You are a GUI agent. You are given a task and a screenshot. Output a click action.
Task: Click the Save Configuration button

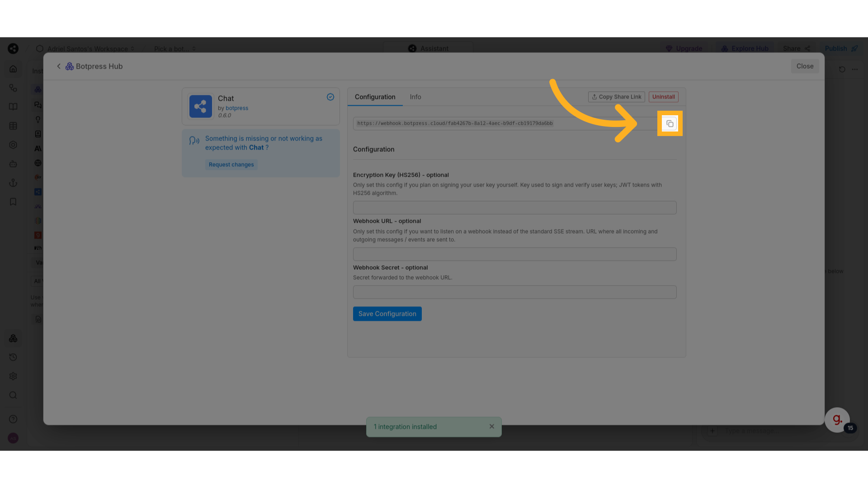(x=387, y=314)
